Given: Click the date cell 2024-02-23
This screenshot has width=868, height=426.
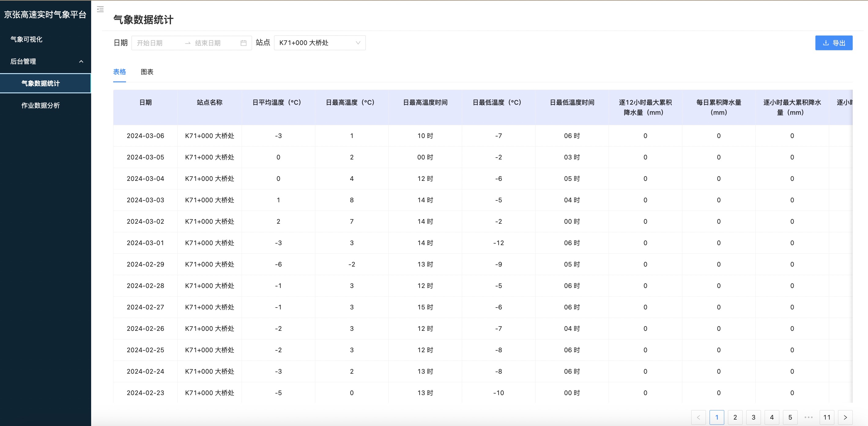Looking at the screenshot, I should click(x=145, y=393).
